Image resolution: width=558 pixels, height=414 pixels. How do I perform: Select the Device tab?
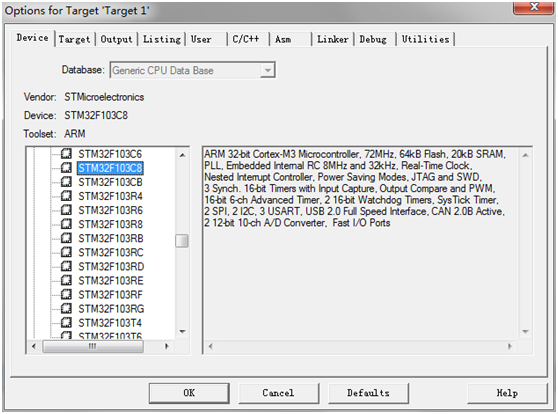point(32,38)
